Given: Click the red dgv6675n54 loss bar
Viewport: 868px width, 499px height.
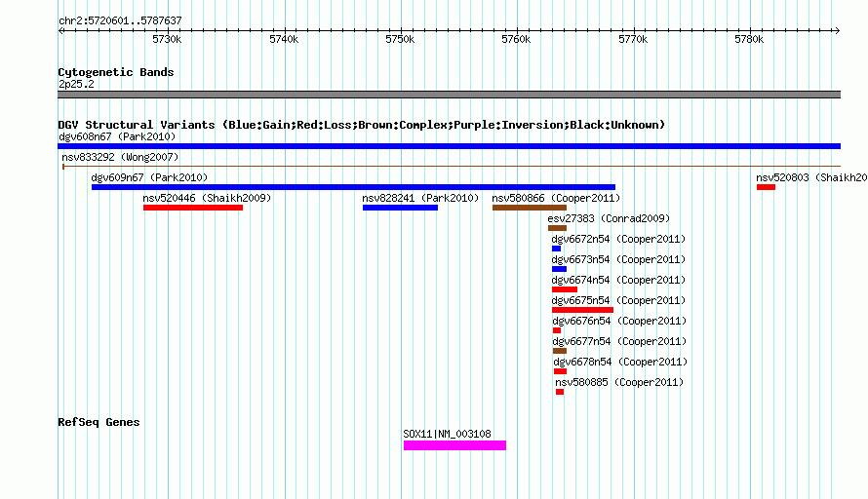Looking at the screenshot, I should coord(582,310).
